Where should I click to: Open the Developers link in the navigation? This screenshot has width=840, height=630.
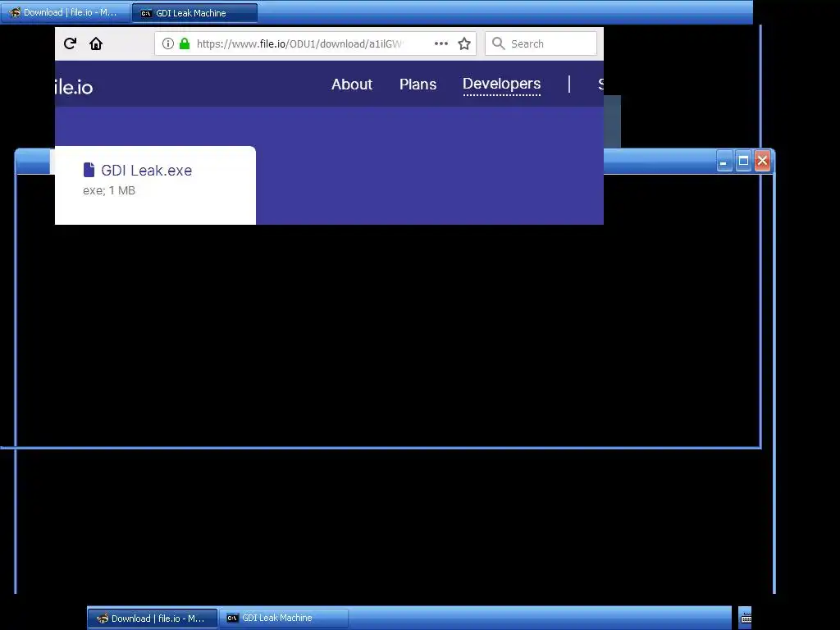(501, 84)
